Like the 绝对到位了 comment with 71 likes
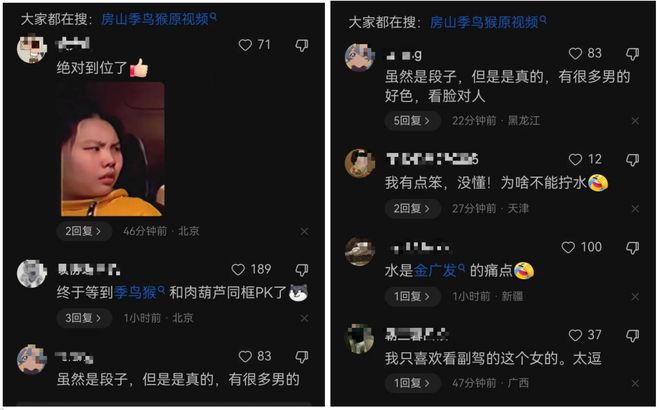This screenshot has height=410, width=660. pyautogui.click(x=245, y=45)
